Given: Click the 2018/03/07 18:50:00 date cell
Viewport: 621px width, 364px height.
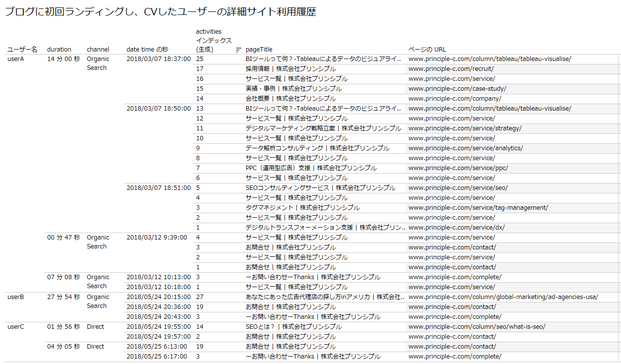Looking at the screenshot, I should tap(158, 109).
